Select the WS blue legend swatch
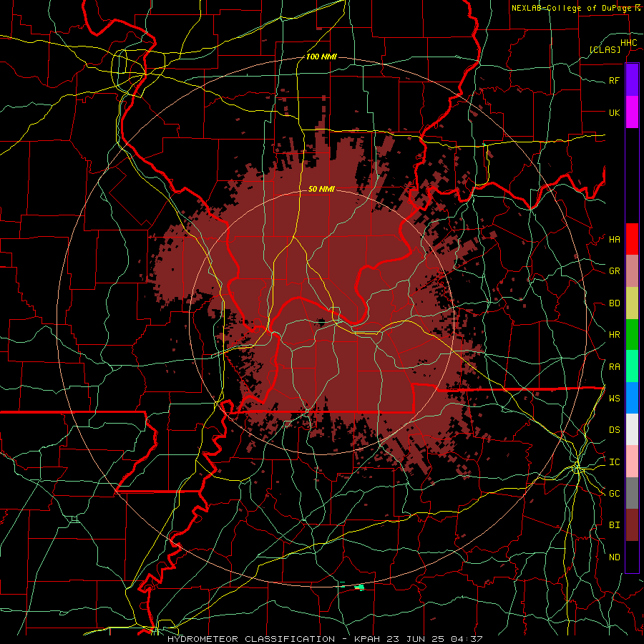The image size is (644, 644). coord(632,398)
